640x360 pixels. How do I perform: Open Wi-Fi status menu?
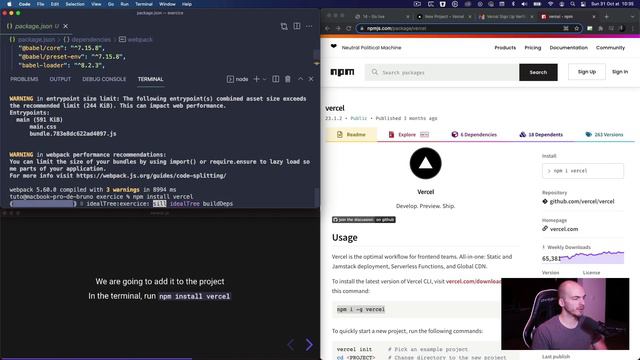coord(550,4)
